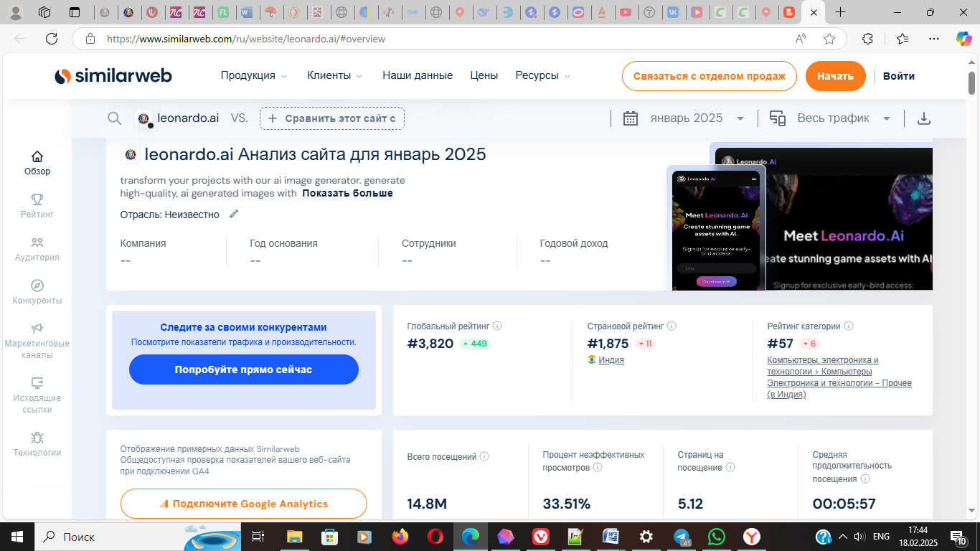
Task: Show hidden system tray icons chevron
Action: (x=842, y=537)
